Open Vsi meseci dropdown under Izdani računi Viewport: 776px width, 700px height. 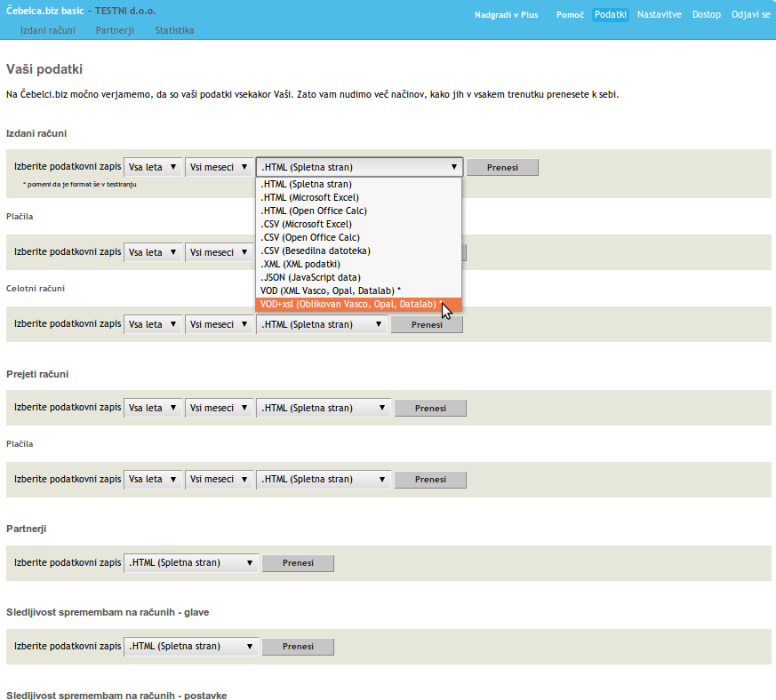[x=218, y=167]
